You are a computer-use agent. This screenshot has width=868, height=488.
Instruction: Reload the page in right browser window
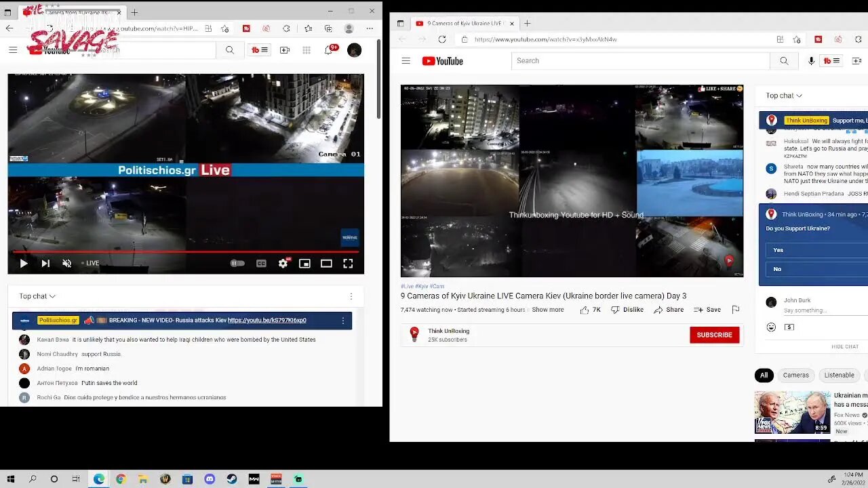[442, 39]
